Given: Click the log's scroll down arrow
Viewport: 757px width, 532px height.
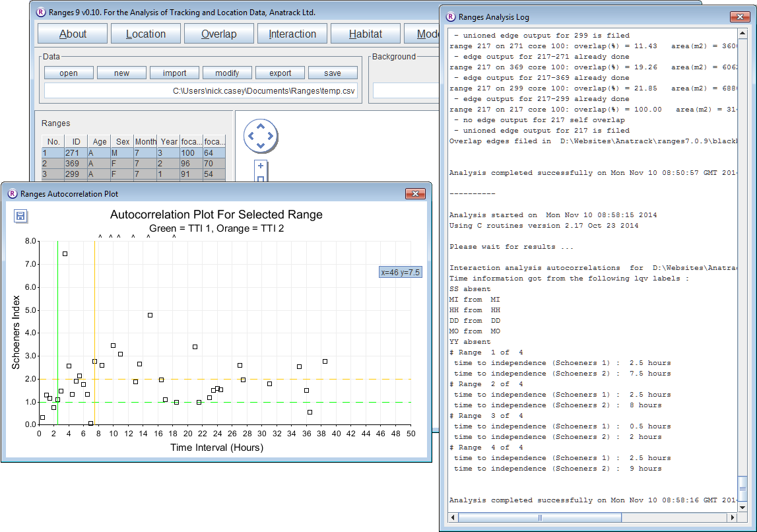Looking at the screenshot, I should click(x=743, y=506).
